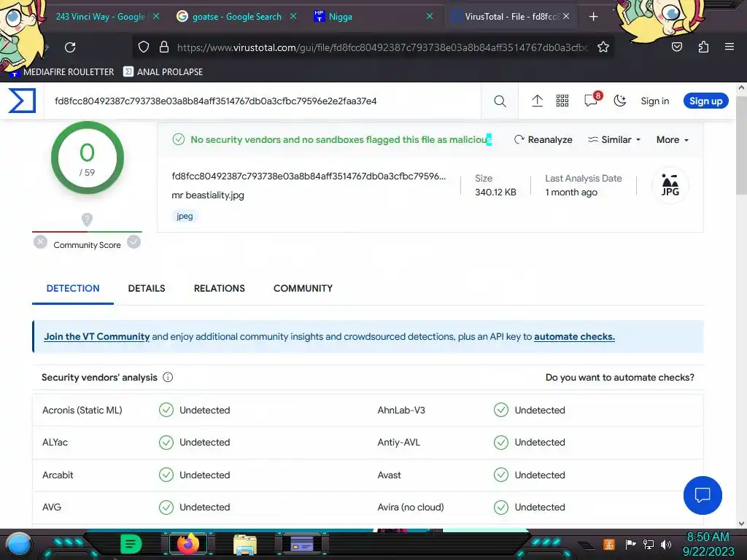Viewport: 747px width, 560px height.
Task: Click the '1 month ago' analysis date
Action: (x=571, y=192)
